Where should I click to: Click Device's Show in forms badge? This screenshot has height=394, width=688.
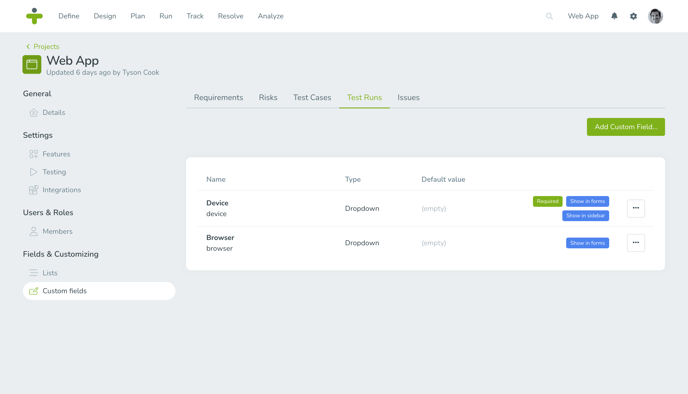588,201
